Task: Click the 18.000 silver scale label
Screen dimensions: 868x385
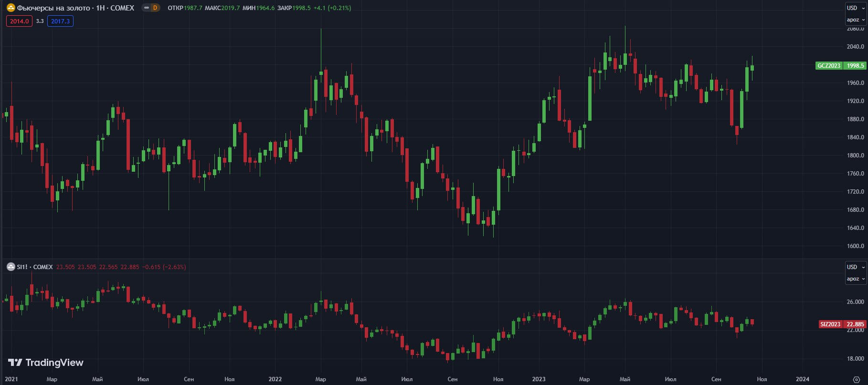Action: coord(855,359)
